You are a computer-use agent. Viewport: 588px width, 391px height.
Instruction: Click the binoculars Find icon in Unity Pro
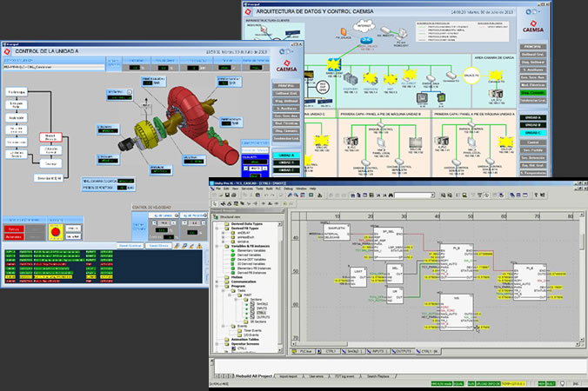click(391, 195)
